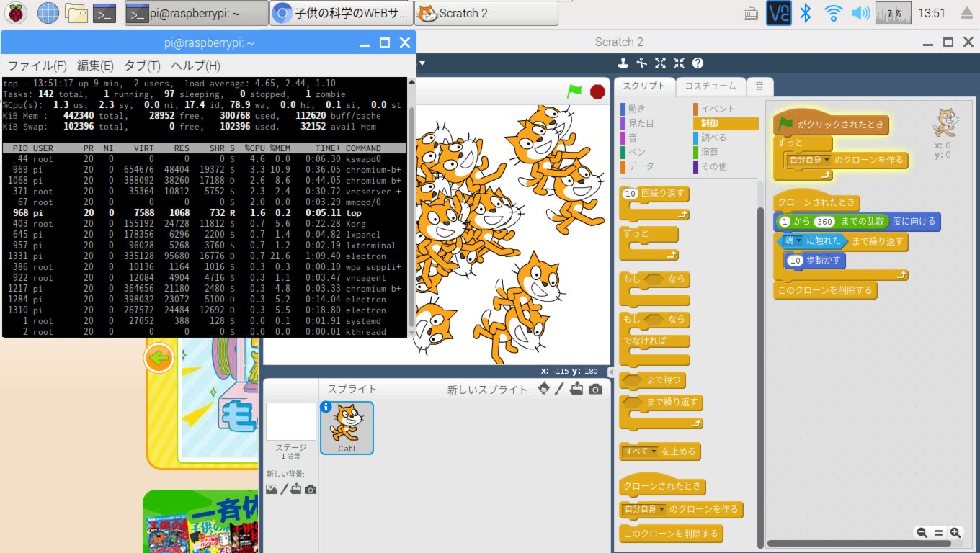The image size is (980, 553).
Task: Add a new sprite from camera
Action: (x=595, y=389)
